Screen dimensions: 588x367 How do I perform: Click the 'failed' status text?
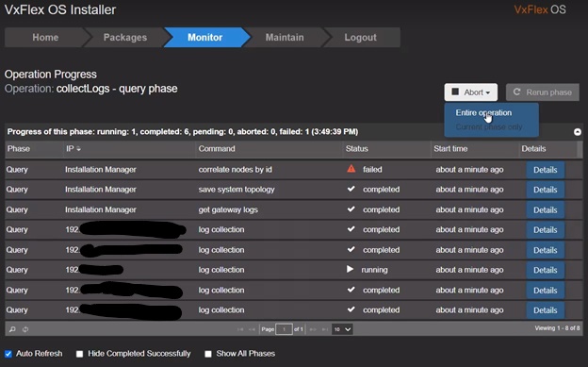click(372, 170)
